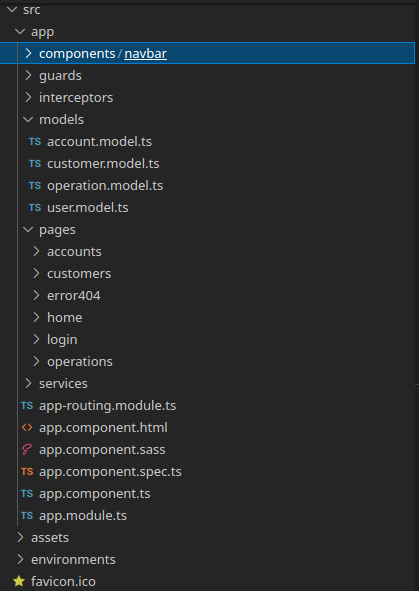Click the TS icon of app-routing.module.ts

coord(27,406)
